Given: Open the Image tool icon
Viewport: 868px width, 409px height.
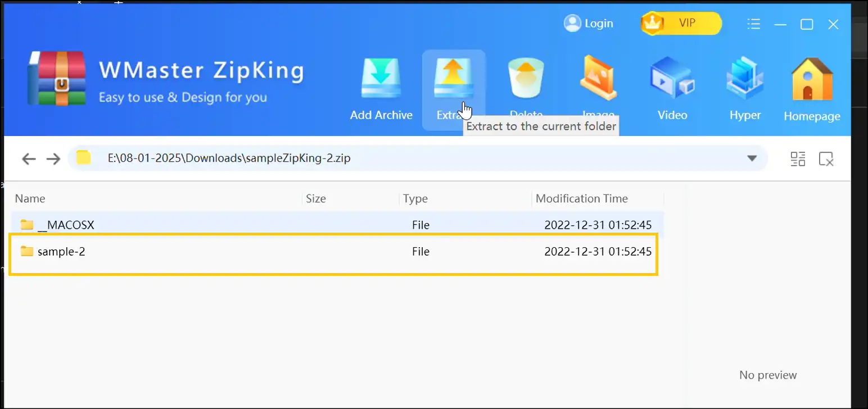Looking at the screenshot, I should (598, 78).
